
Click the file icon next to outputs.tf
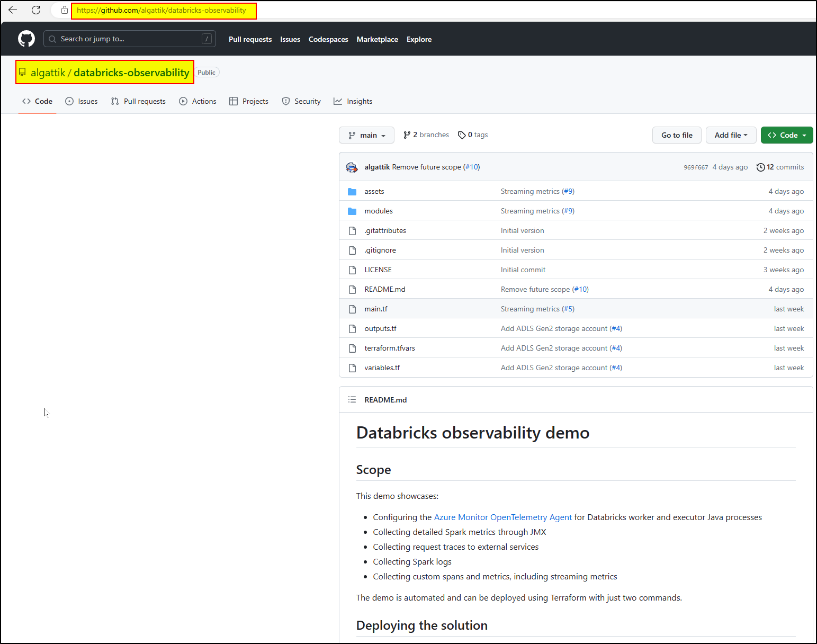(x=352, y=328)
